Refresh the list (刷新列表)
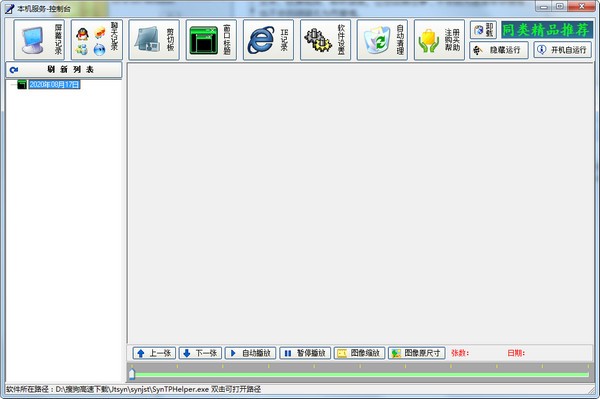 (64, 70)
